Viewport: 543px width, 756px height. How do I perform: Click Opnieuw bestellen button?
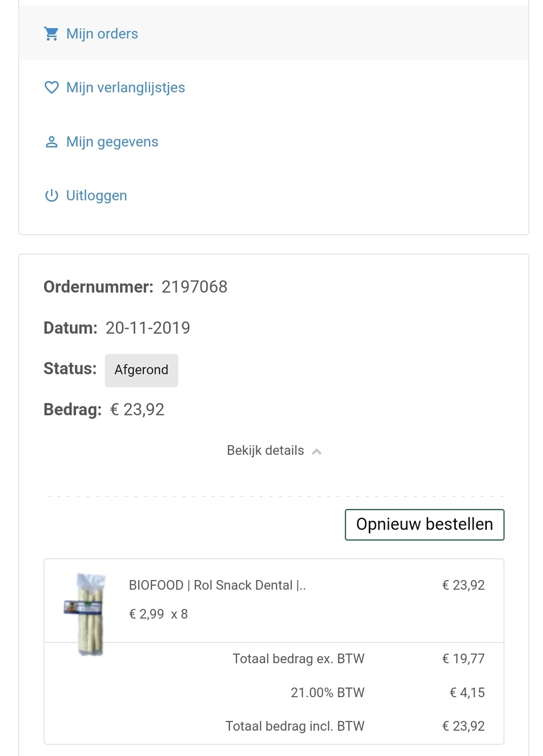tap(424, 524)
